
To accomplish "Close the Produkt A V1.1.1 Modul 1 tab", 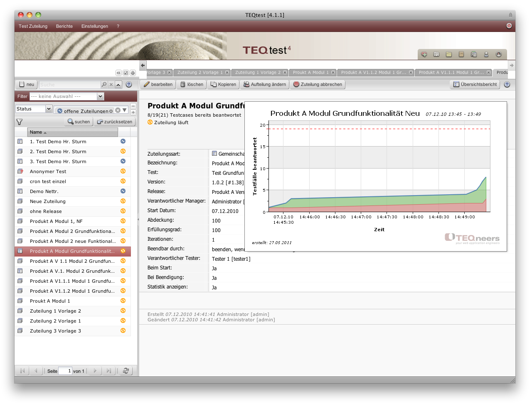I will click(x=488, y=72).
